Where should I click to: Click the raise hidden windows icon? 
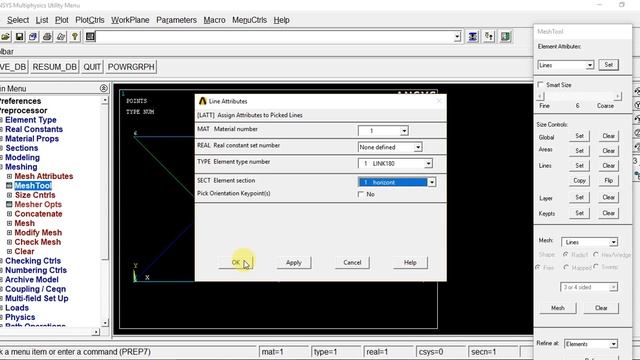point(473,37)
